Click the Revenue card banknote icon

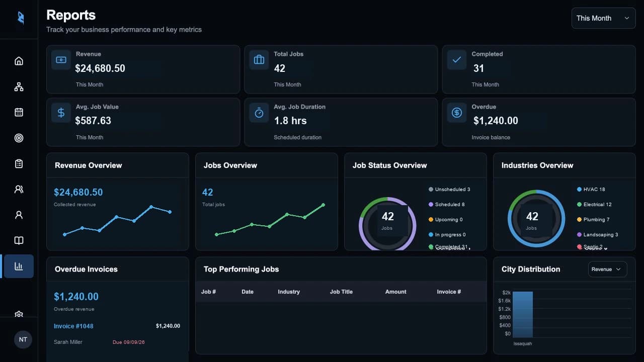pos(61,60)
